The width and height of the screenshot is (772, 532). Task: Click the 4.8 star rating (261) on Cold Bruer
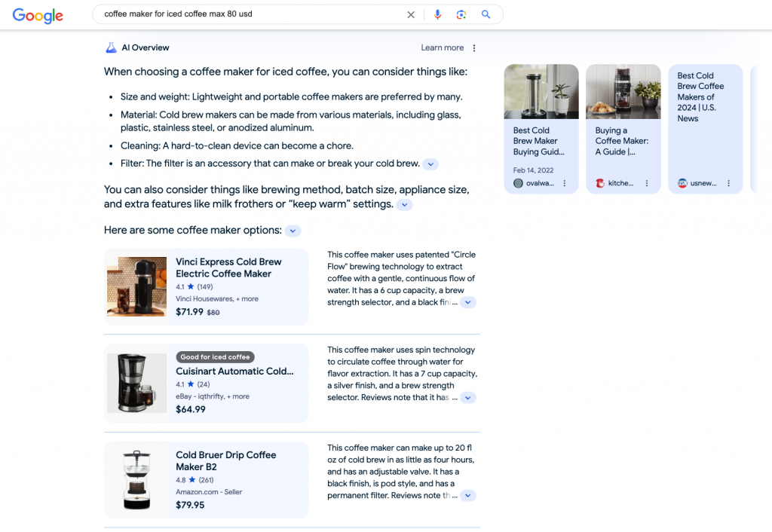(x=195, y=480)
